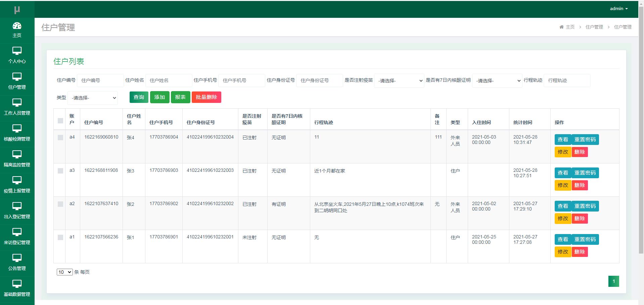The image size is (644, 305).
Task: Click the 住户编号 search input field
Action: click(x=100, y=81)
